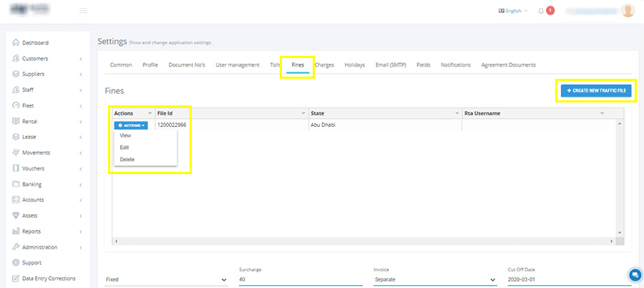Click the blue Actions row button

130,125
